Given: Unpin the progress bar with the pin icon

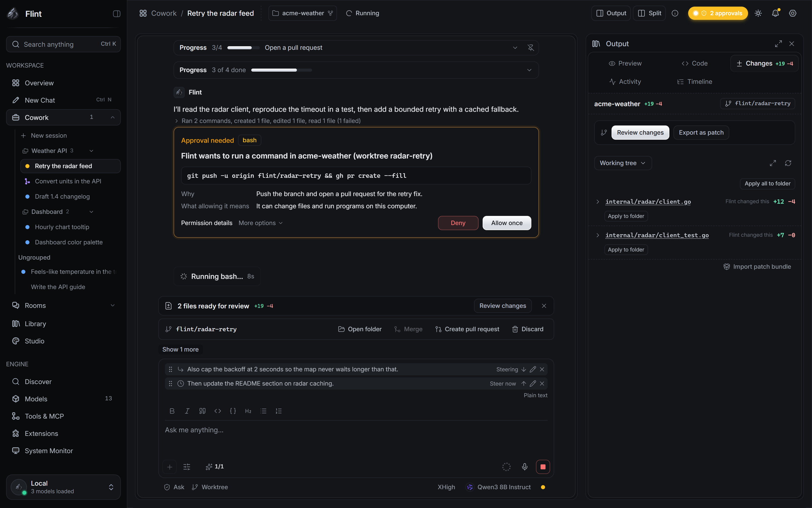Looking at the screenshot, I should [531, 48].
